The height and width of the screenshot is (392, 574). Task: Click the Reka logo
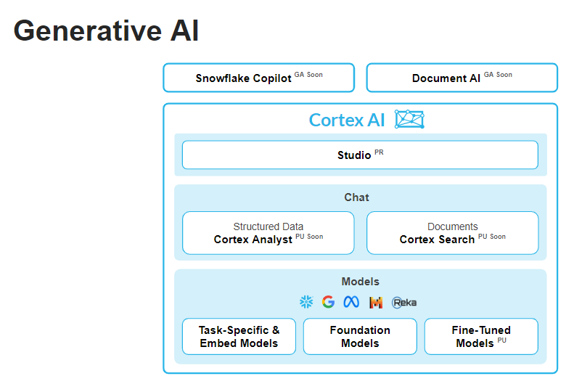[404, 303]
